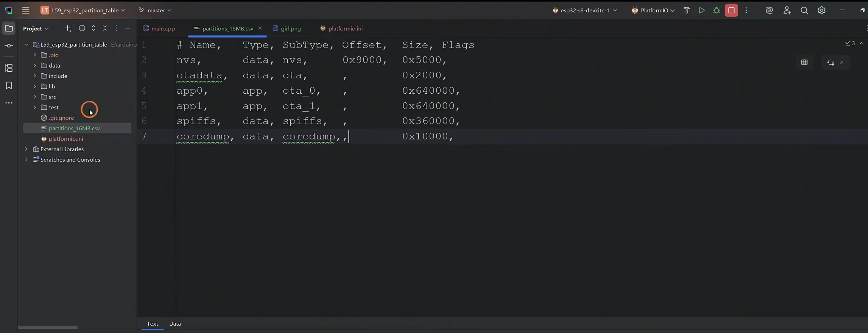Click 0x10000 size on coredump line
868x333 pixels.
pyautogui.click(x=425, y=136)
